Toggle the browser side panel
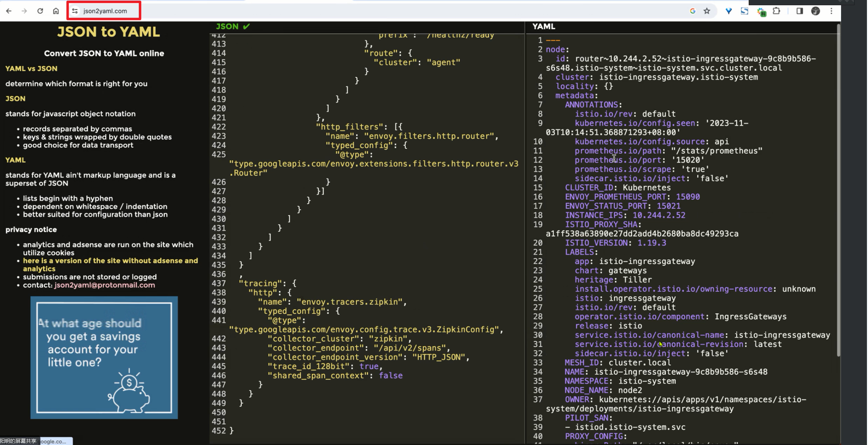Screen dimensions: 868x445 click(799, 11)
